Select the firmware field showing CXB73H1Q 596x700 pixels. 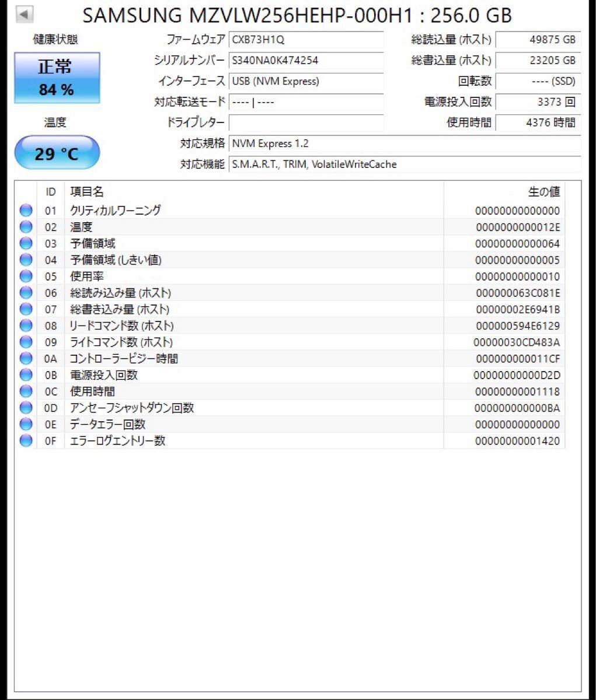[306, 40]
